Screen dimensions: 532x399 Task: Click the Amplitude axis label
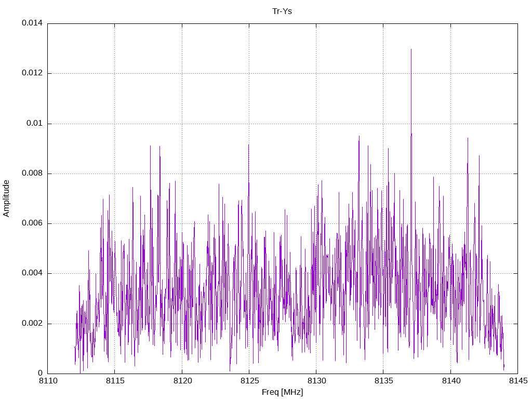coord(6,198)
